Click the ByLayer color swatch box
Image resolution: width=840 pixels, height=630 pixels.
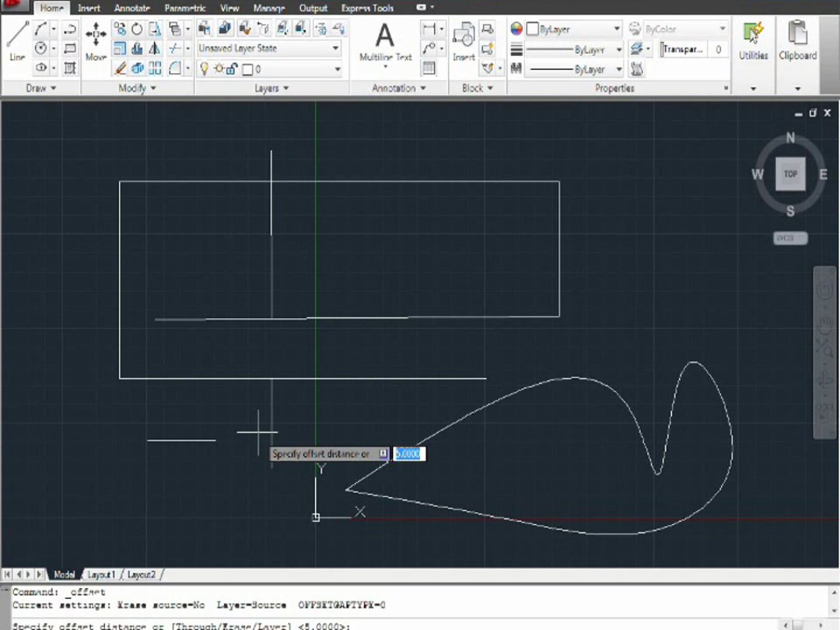tap(532, 29)
